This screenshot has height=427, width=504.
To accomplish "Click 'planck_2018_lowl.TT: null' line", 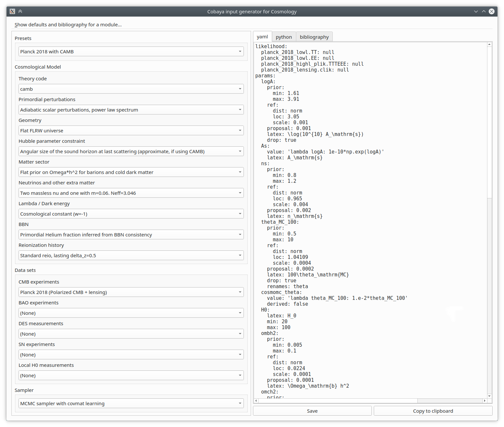I will pos(298,52).
